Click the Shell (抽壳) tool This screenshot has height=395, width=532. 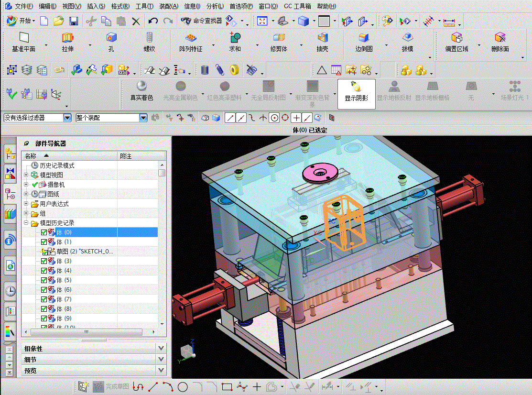click(322, 42)
